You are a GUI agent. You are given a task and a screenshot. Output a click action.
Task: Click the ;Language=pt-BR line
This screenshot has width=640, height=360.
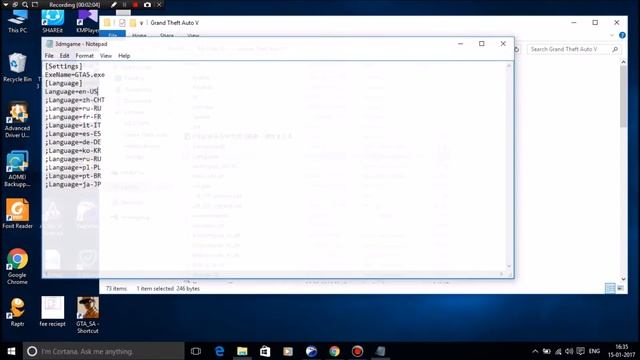click(x=73, y=176)
